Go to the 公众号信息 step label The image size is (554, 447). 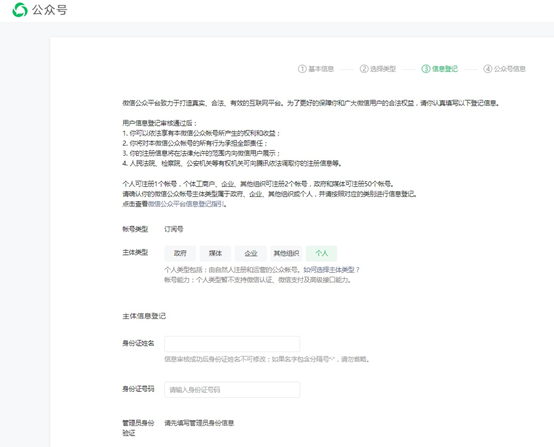point(510,69)
